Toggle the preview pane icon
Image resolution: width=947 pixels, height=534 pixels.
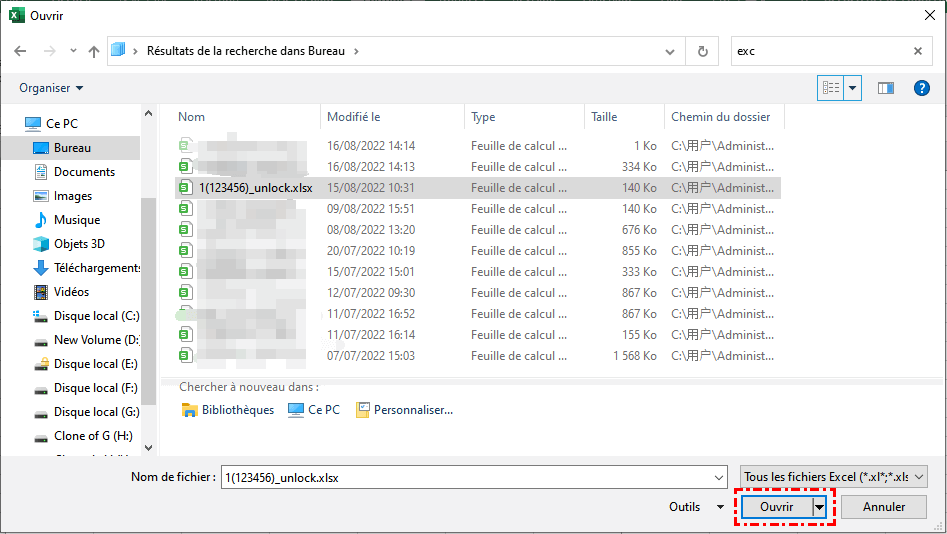(x=885, y=88)
